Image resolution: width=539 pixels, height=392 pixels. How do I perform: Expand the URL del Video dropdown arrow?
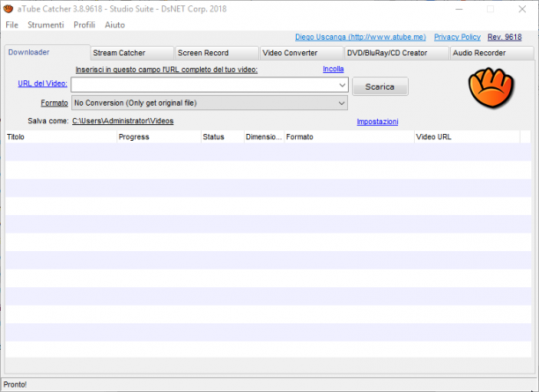(342, 85)
